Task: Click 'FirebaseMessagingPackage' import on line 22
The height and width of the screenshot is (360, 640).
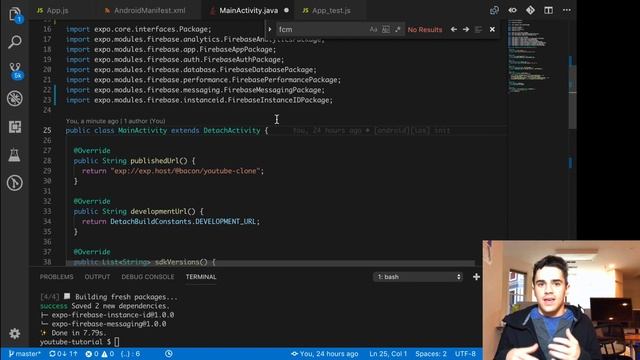Action: (x=272, y=90)
